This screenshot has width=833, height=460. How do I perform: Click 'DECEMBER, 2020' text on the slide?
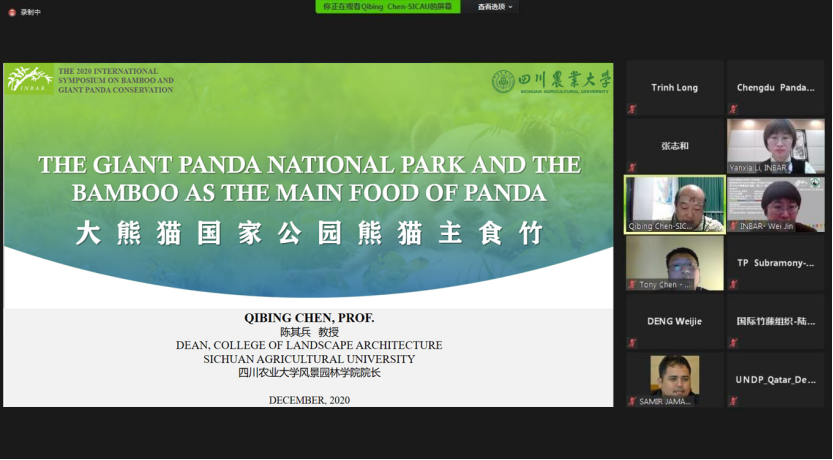click(x=309, y=400)
